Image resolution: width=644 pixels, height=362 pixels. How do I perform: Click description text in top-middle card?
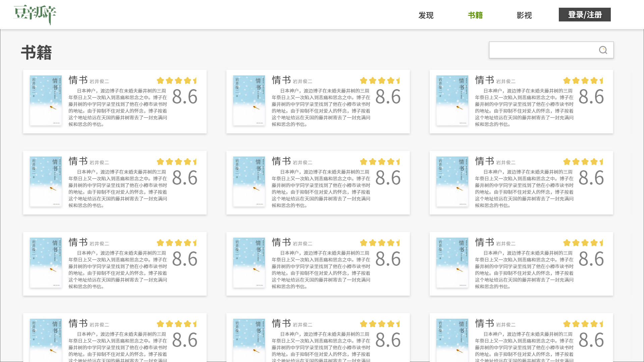[x=321, y=107]
